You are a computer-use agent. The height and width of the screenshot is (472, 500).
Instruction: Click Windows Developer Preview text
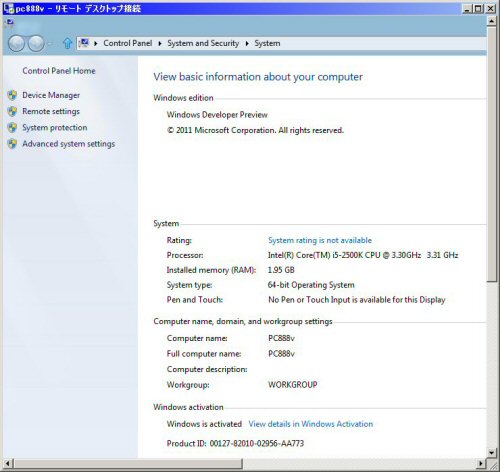[x=217, y=115]
